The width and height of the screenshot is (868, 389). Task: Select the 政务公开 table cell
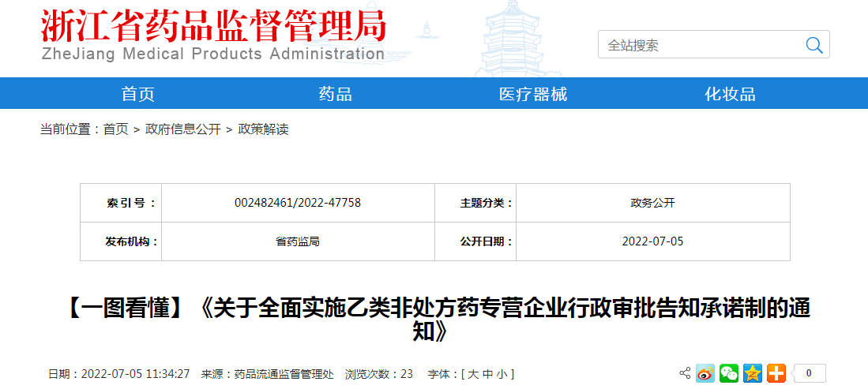(x=652, y=203)
